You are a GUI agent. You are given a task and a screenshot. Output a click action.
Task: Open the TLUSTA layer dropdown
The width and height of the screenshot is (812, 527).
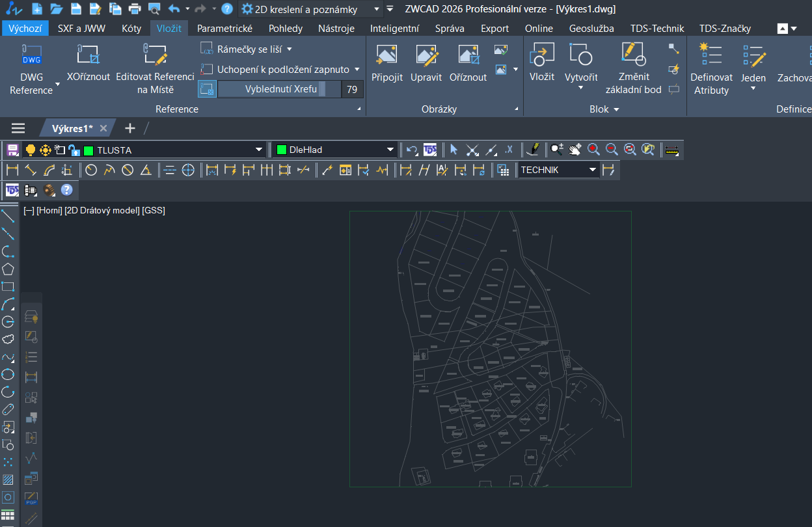coord(260,150)
